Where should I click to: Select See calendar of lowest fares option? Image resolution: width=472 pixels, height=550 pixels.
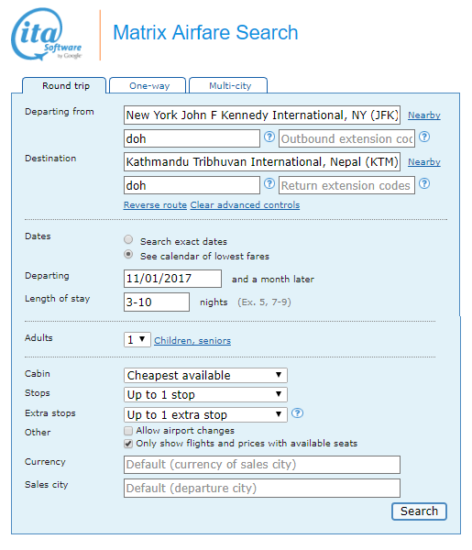pos(128,254)
